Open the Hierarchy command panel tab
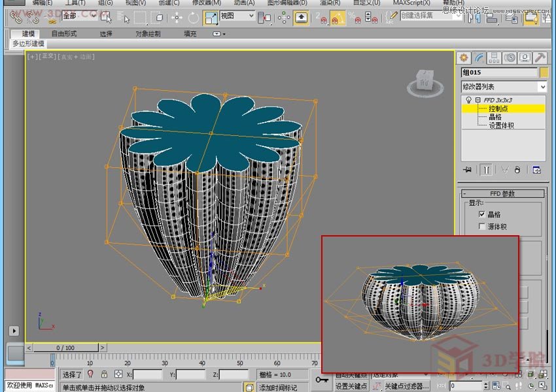The height and width of the screenshot is (392, 556). click(494, 57)
